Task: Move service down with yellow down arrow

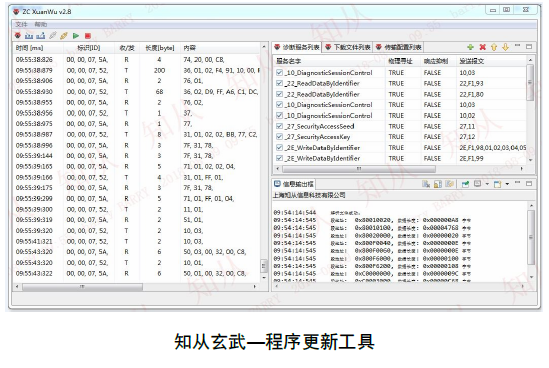Action: 505,47
